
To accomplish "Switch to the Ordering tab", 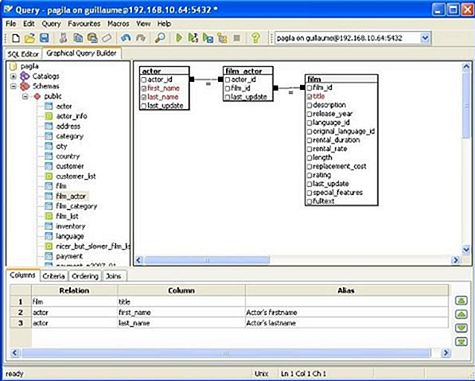I will (85, 276).
